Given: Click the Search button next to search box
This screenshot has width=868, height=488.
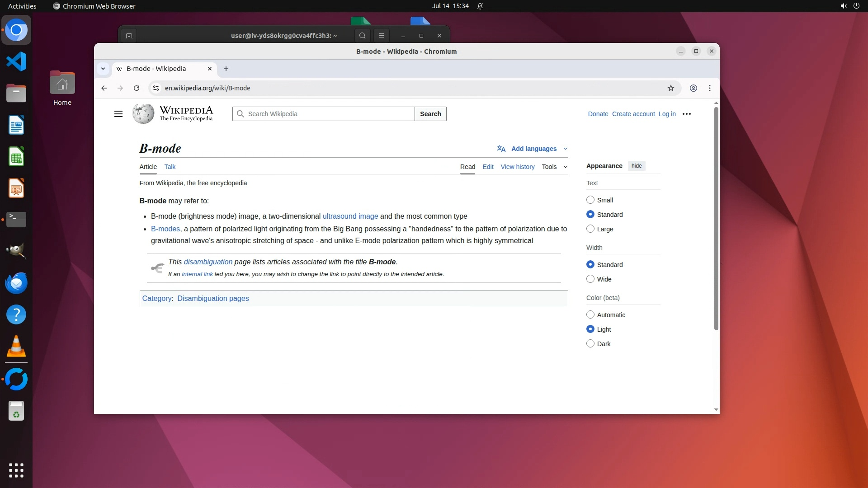Looking at the screenshot, I should 430,114.
